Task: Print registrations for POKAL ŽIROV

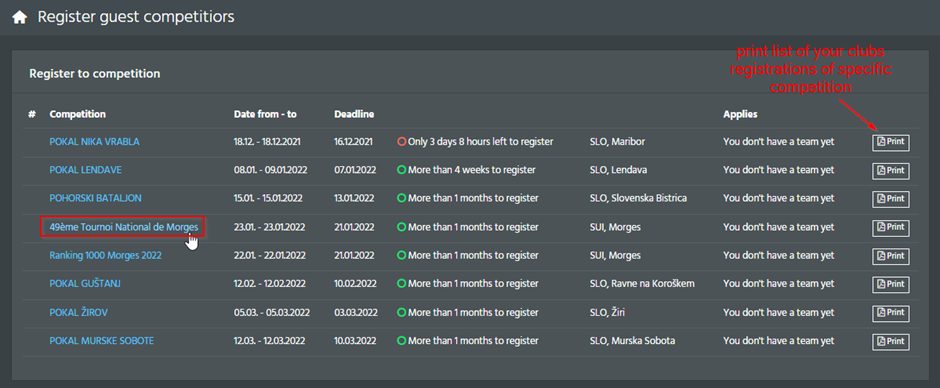Action: coord(891,313)
